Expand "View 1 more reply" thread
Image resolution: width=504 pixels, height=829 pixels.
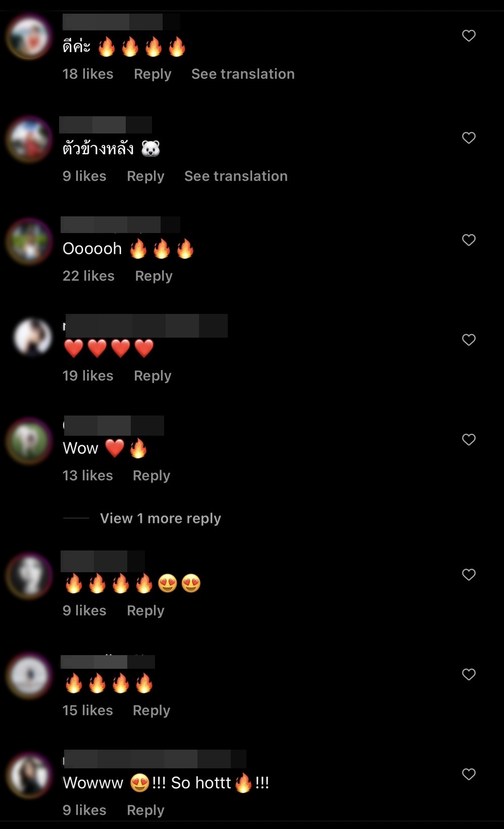[x=160, y=519]
